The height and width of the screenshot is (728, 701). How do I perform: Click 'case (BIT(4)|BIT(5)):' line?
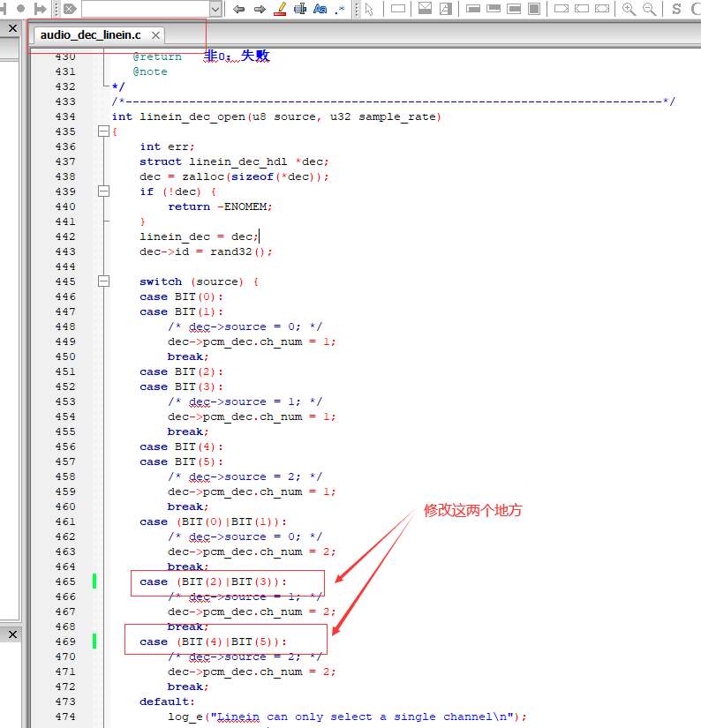click(213, 642)
